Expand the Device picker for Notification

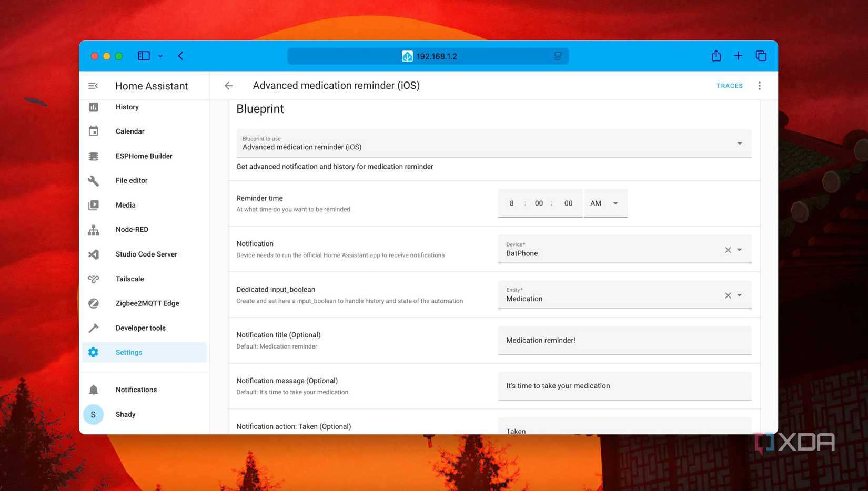(740, 250)
